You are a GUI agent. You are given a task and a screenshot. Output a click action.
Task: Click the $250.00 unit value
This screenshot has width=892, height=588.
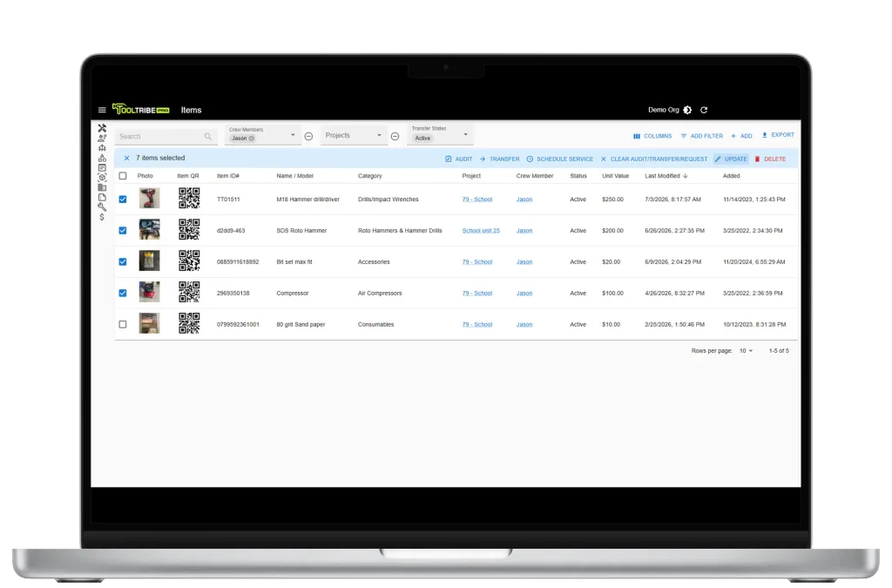coord(612,199)
